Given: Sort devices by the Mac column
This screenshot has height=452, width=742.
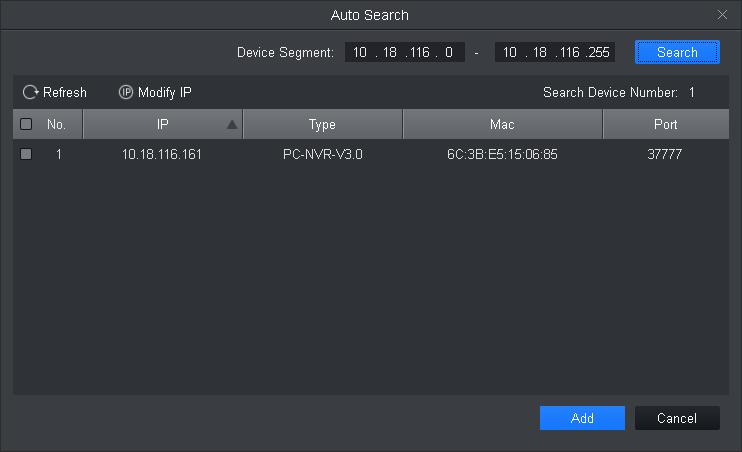Looking at the screenshot, I should pos(502,124).
